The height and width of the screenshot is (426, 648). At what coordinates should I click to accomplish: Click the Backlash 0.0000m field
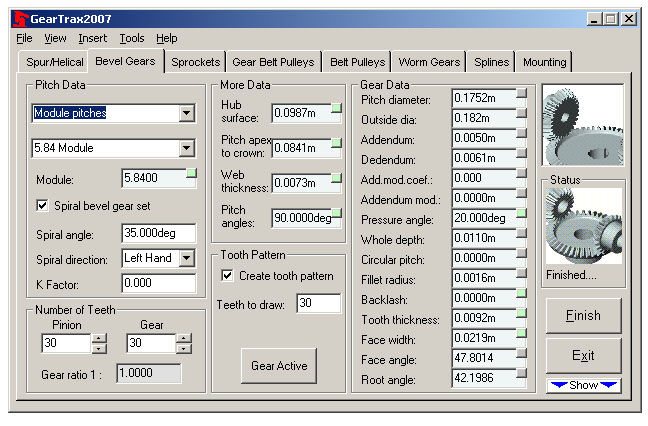tap(484, 298)
